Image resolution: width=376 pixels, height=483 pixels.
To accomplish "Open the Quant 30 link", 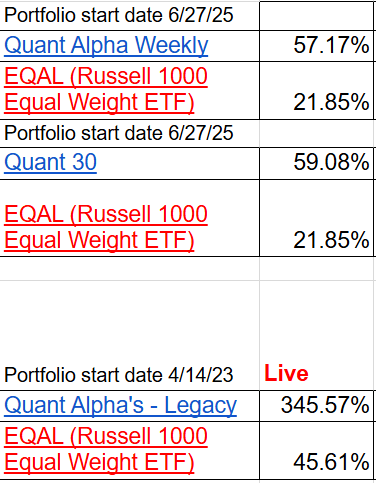I will pyautogui.click(x=50, y=162).
